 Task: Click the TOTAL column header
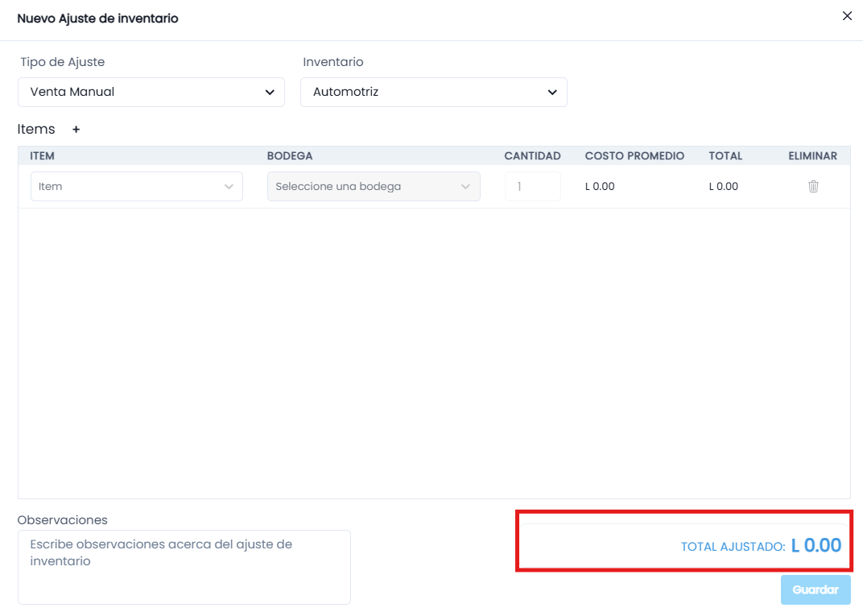tap(725, 155)
